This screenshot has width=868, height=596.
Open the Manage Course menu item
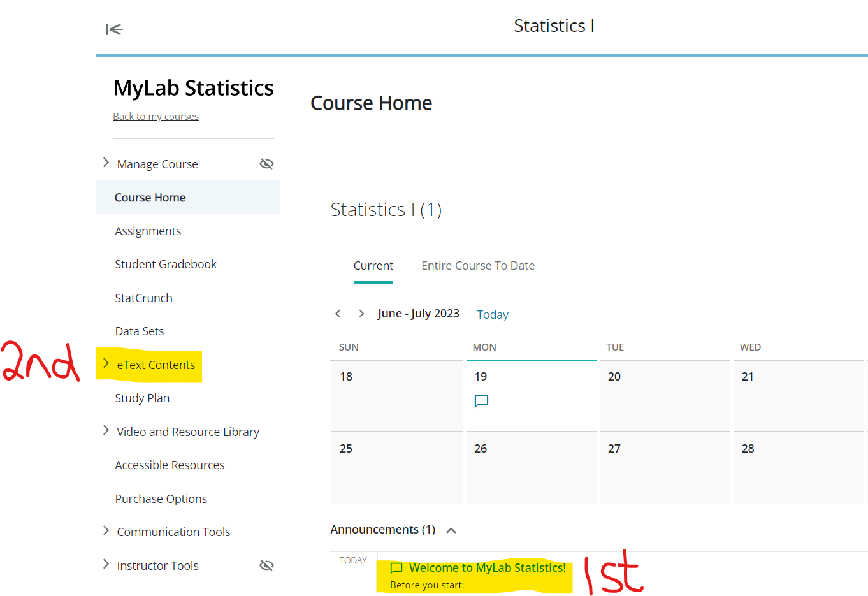(157, 164)
